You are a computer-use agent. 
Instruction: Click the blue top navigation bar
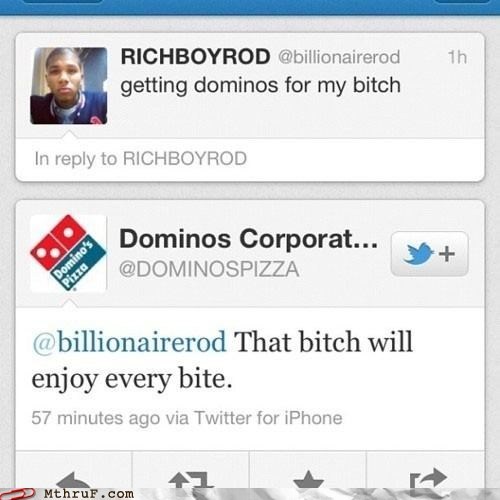click(x=250, y=7)
